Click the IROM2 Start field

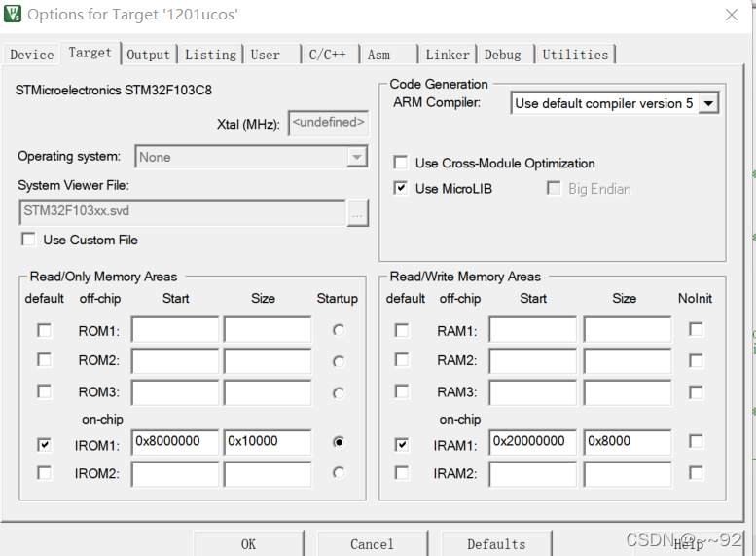(175, 474)
